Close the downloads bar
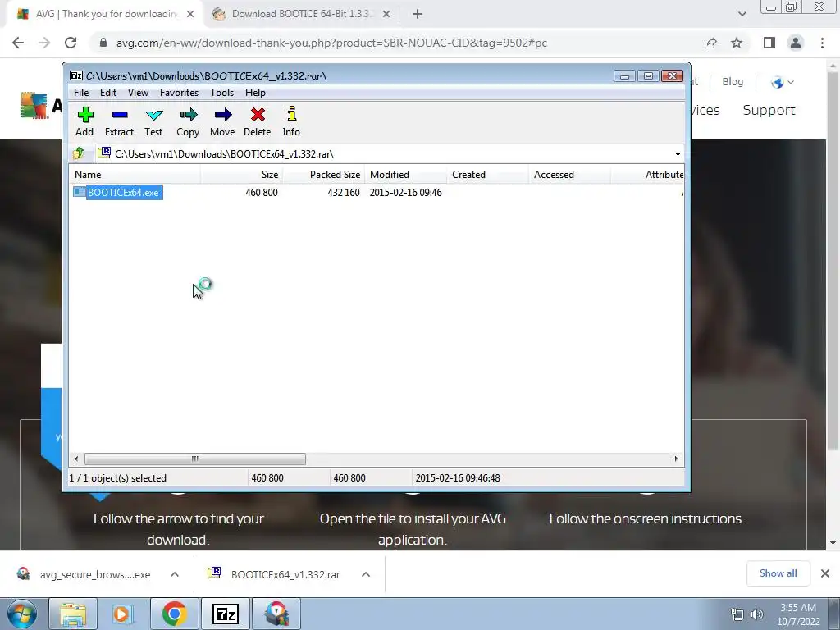This screenshot has width=840, height=630. coord(825,573)
